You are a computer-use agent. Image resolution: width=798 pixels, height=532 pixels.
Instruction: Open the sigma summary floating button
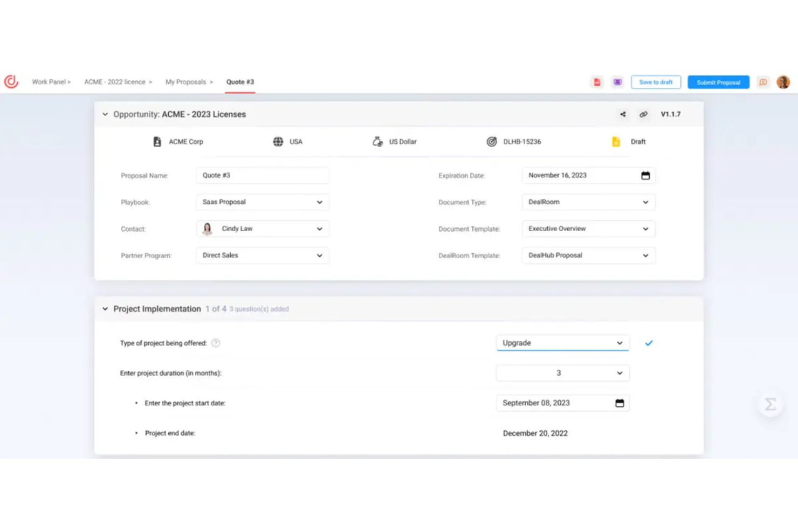click(x=771, y=404)
